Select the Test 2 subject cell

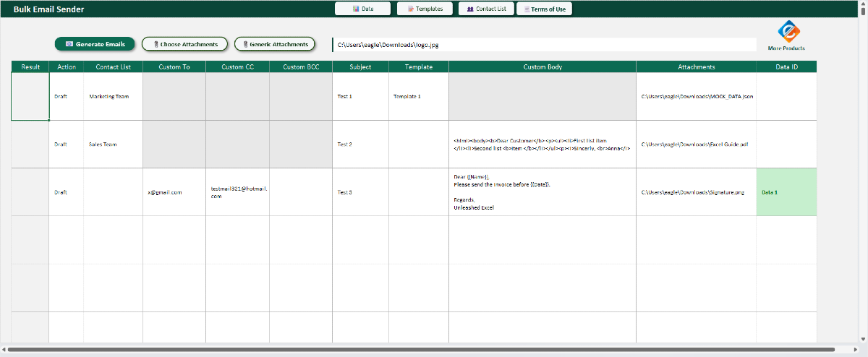(360, 144)
